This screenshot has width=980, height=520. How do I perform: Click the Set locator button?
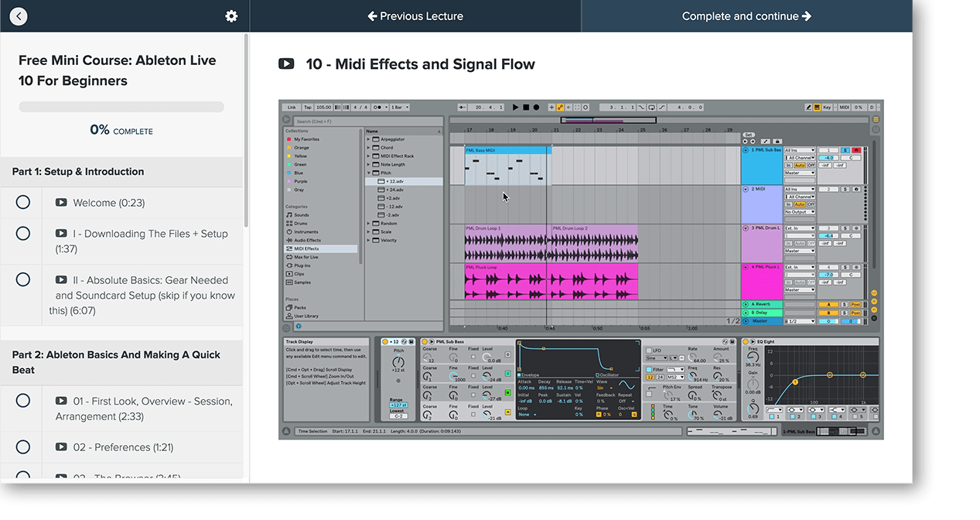[x=748, y=135]
